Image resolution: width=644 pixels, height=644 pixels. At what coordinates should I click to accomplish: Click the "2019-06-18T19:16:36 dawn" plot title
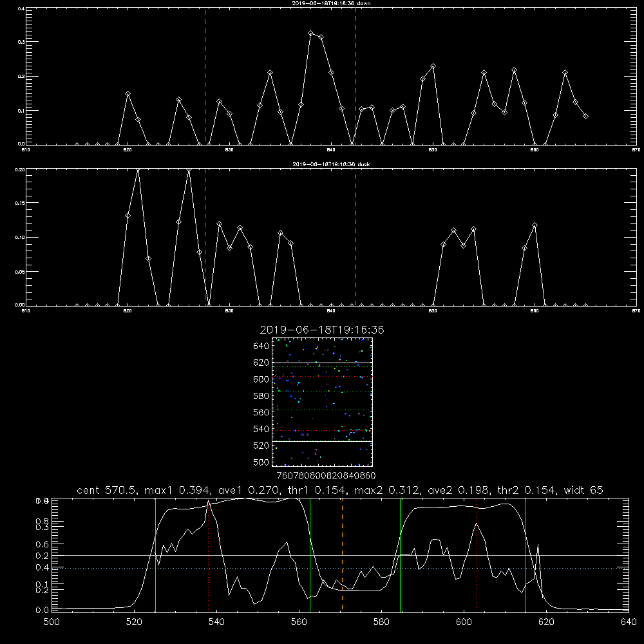tap(331, 3)
